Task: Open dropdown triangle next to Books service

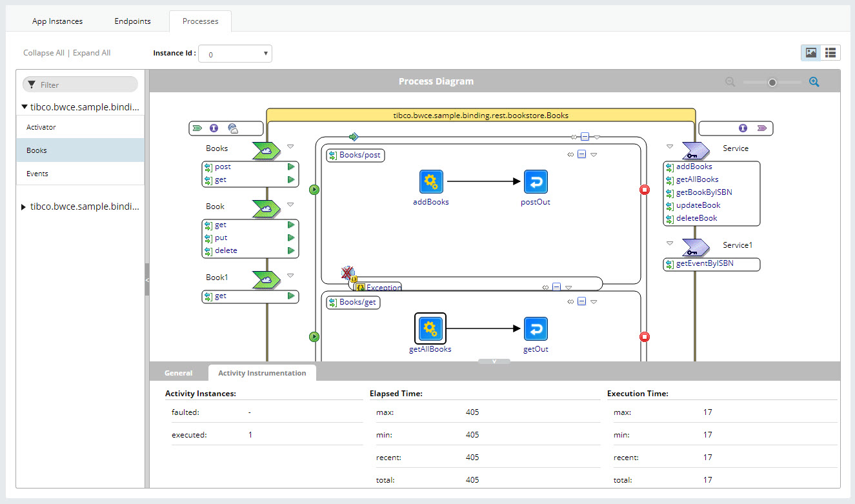Action: 290,146
